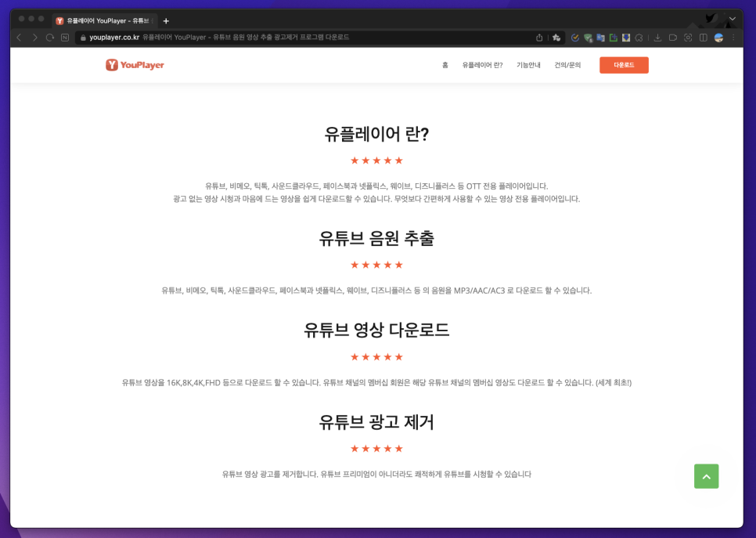Click the bookmark star icon
Image resolution: width=756 pixels, height=538 pixels.
(x=556, y=38)
